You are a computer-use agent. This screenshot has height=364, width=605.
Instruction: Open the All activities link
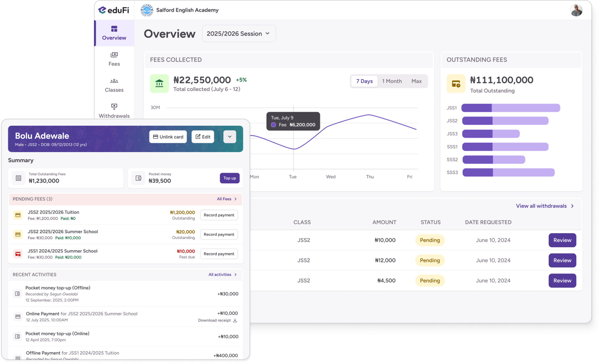(220, 275)
